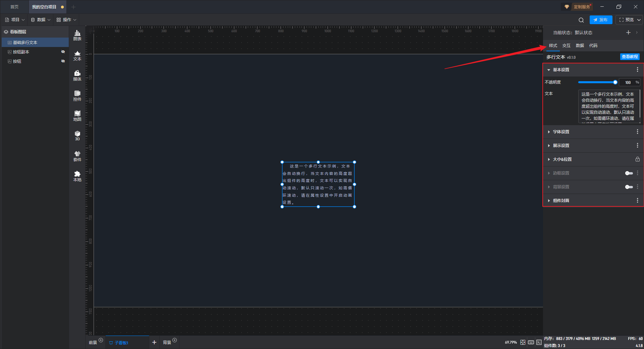
Task: Open 组件封面 more options menu
Action: [637, 200]
